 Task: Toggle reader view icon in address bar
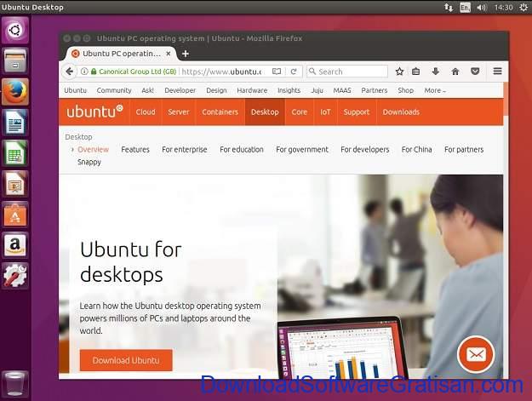point(277,72)
